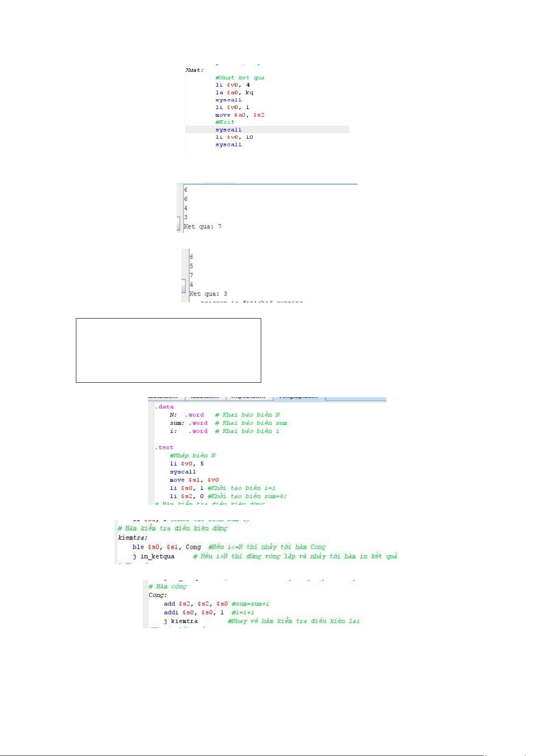This screenshot has height=756, width=535.
Task: Click the "addi $s0, $s0, 1" instruction
Action: (193, 612)
